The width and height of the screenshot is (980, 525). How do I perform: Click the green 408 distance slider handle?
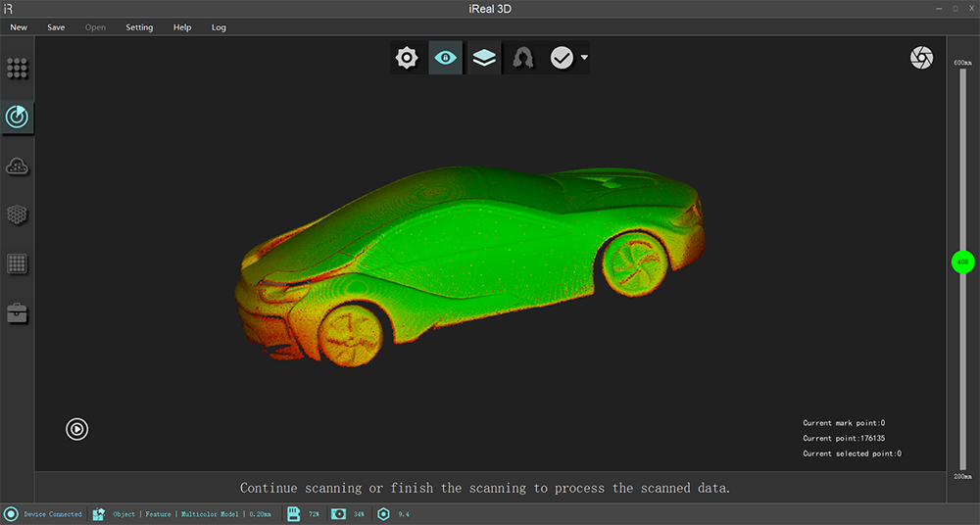click(962, 262)
